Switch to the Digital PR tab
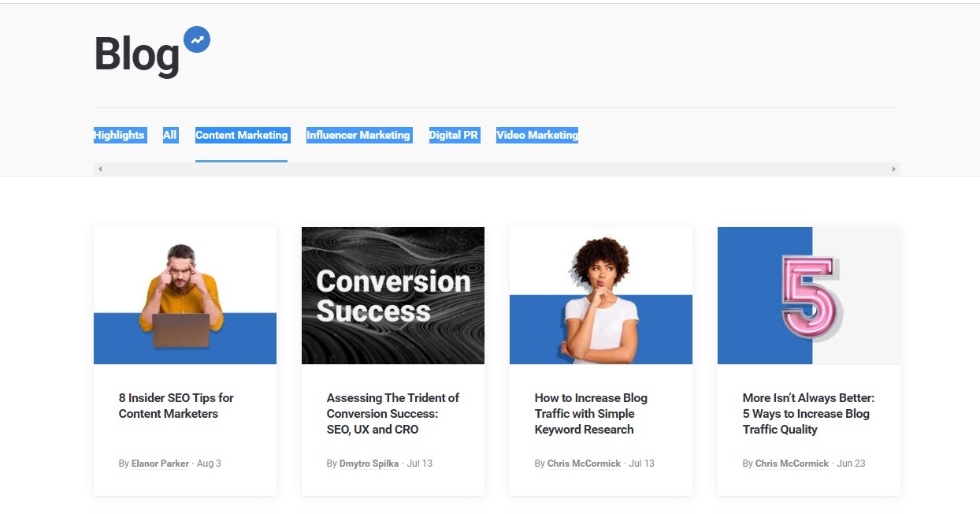Viewport: 980px width, 514px height. tap(454, 135)
